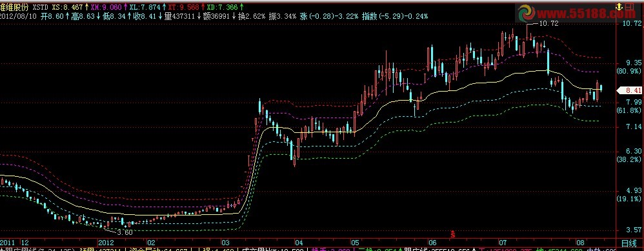Select the XSTD indicator name
This screenshot has width=644, height=251.
41,7
